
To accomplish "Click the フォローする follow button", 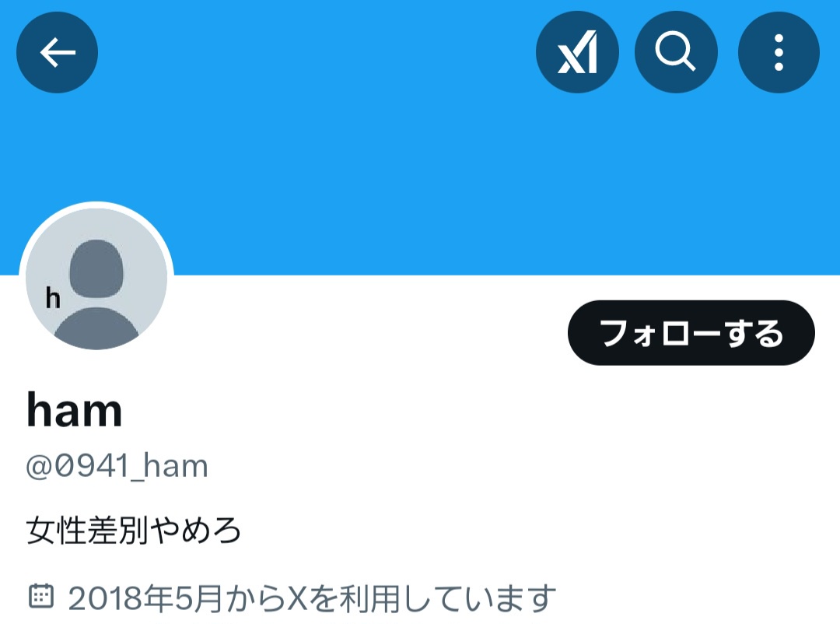I will tap(691, 333).
